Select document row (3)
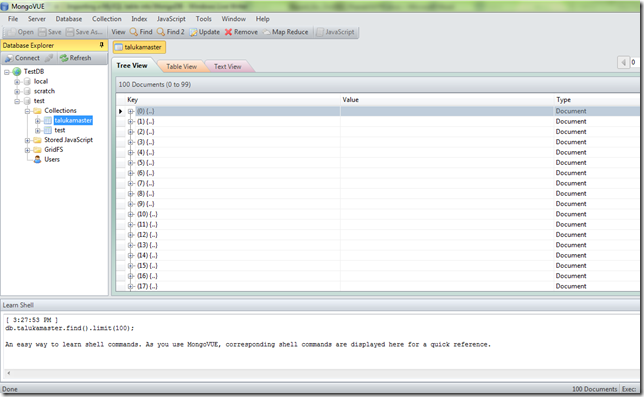The image size is (644, 397). pos(378,142)
